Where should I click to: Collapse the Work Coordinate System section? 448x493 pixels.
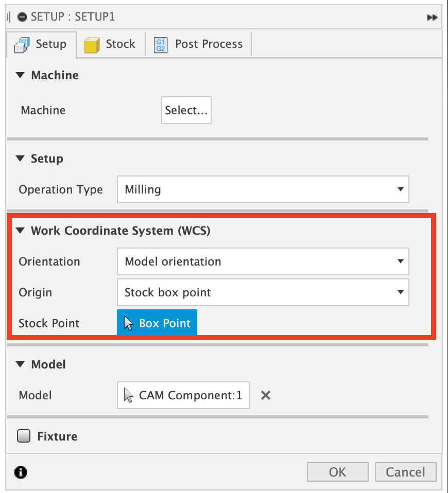(20, 231)
